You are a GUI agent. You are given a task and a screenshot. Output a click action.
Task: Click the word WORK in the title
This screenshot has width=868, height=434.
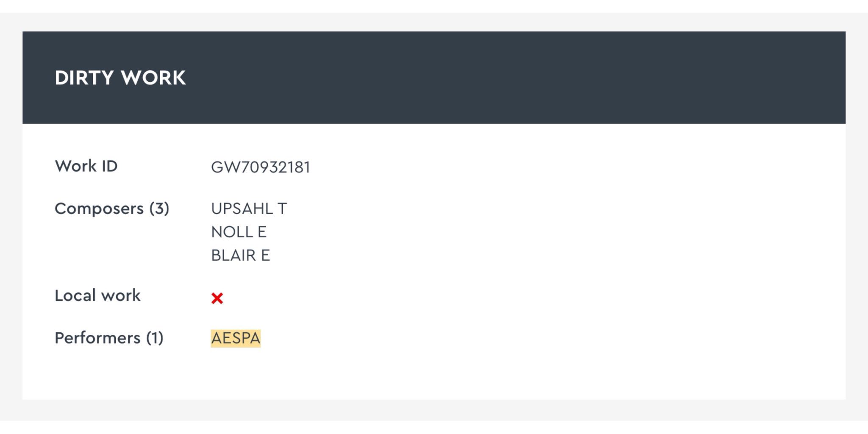click(153, 78)
